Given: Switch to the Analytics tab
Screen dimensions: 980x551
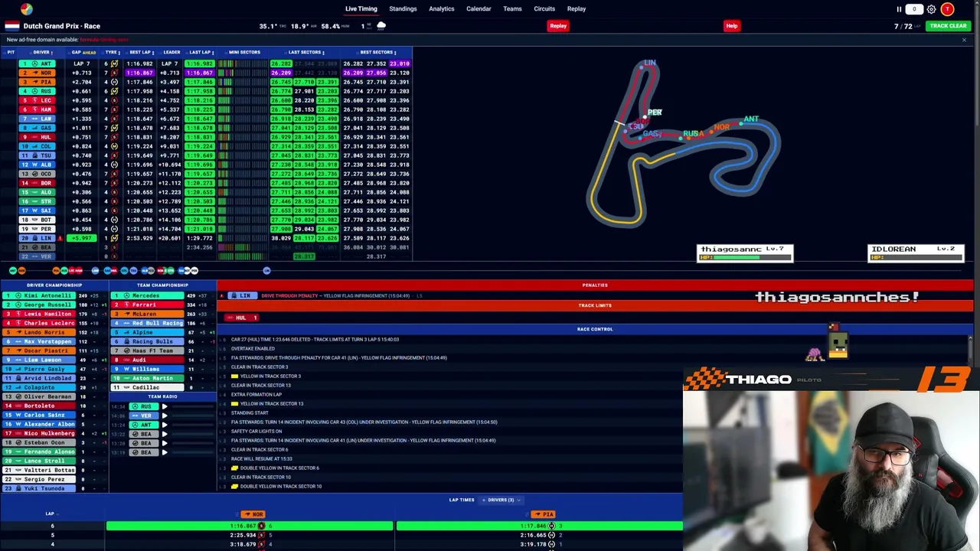Looking at the screenshot, I should [442, 9].
